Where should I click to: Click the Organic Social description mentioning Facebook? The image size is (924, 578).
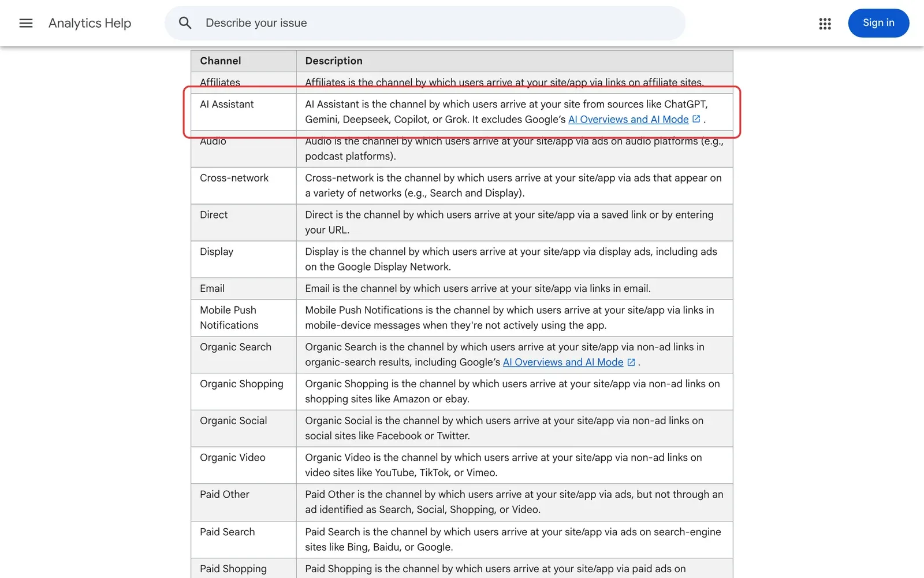(504, 428)
